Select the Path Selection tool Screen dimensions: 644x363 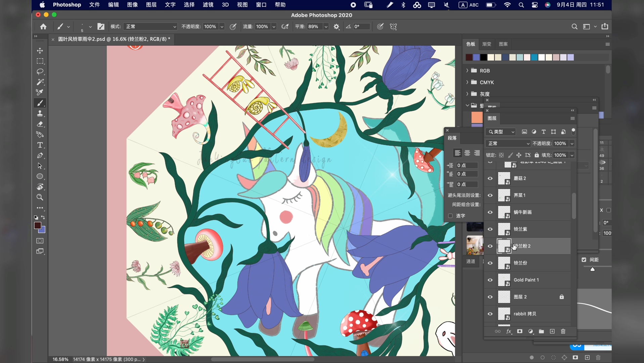coord(40,166)
